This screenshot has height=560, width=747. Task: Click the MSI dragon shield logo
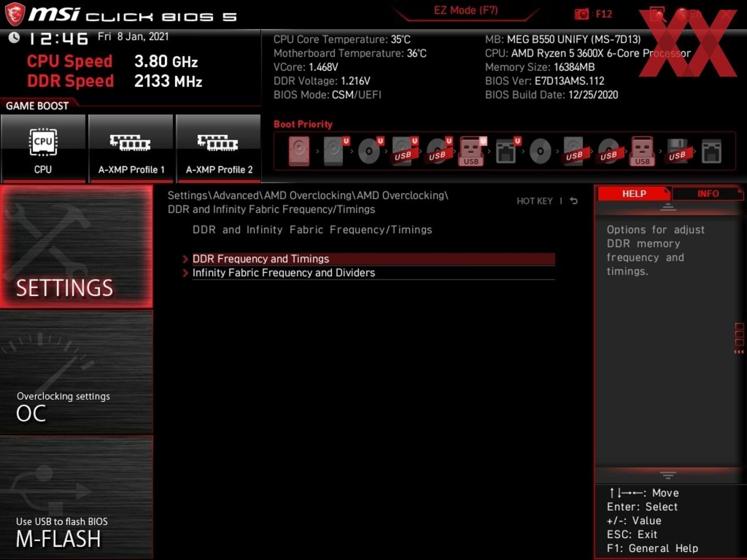coord(15,14)
